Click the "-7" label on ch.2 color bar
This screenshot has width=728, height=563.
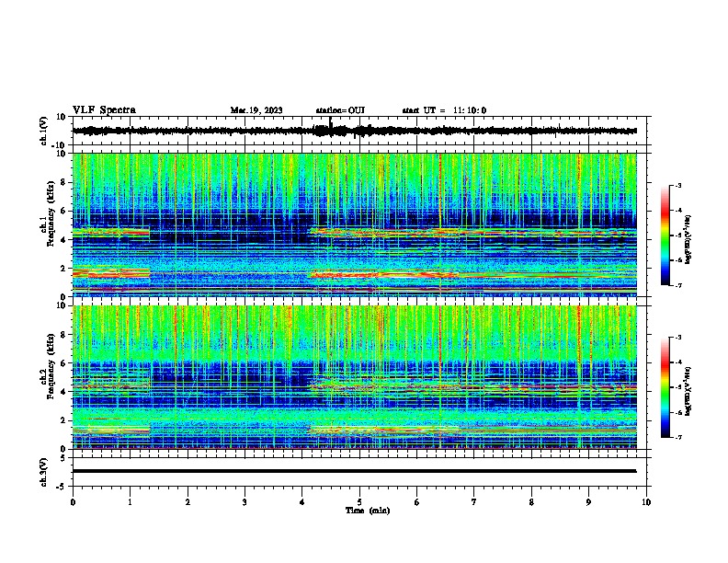(677, 437)
